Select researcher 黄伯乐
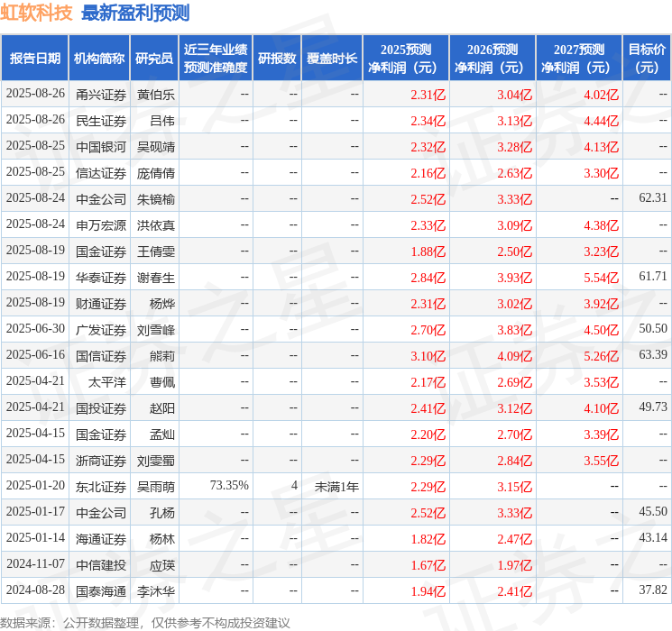The image size is (672, 631). pos(155,95)
